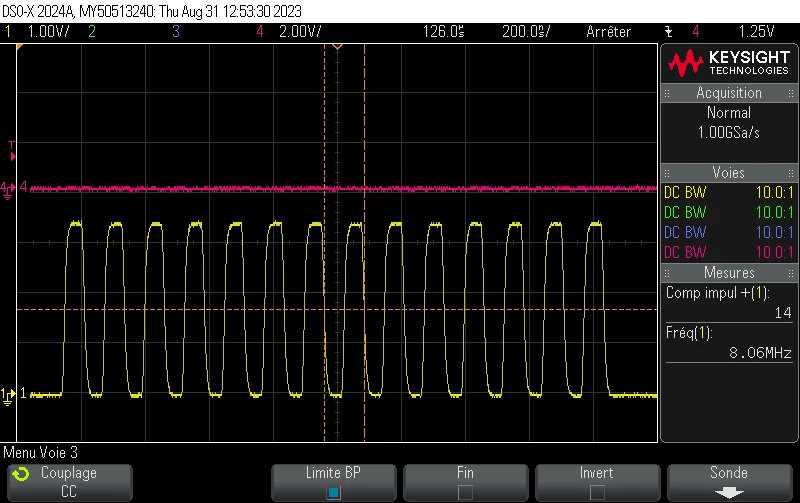Screen dimensions: 800x503
Task: Select the Fréq(1) measurement label
Action: 689,333
